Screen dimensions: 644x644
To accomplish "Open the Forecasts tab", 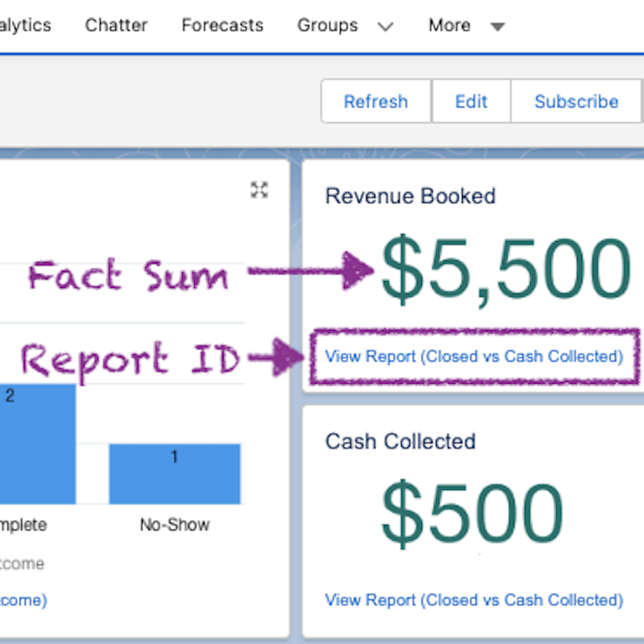I will coord(222,25).
